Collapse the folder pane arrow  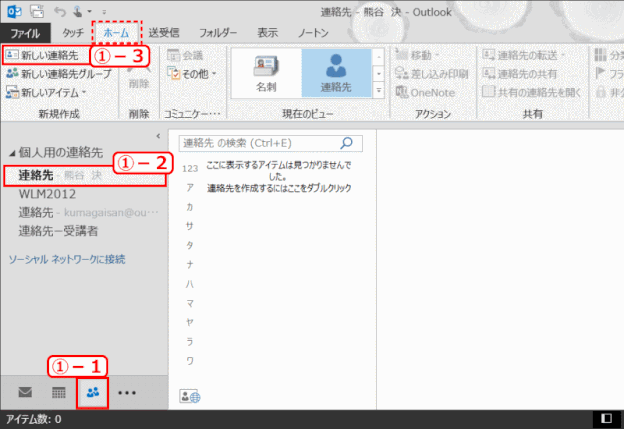(158, 136)
